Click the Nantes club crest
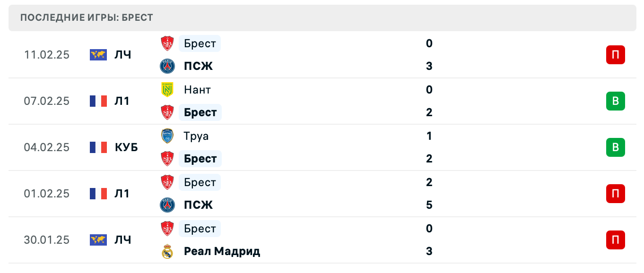 click(167, 90)
